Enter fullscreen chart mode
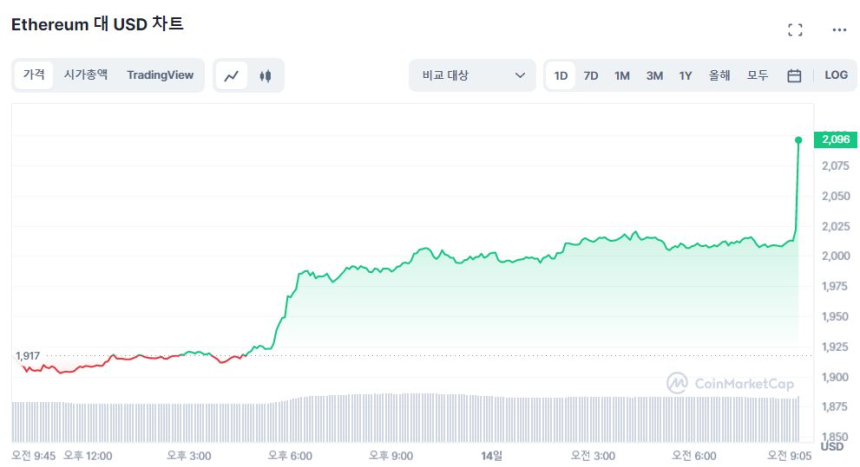This screenshot has width=860, height=467. (x=795, y=30)
